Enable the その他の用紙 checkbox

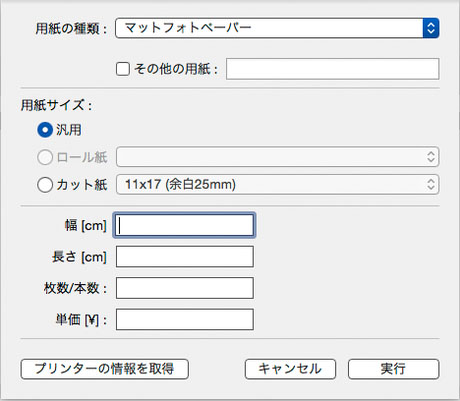pyautogui.click(x=123, y=69)
